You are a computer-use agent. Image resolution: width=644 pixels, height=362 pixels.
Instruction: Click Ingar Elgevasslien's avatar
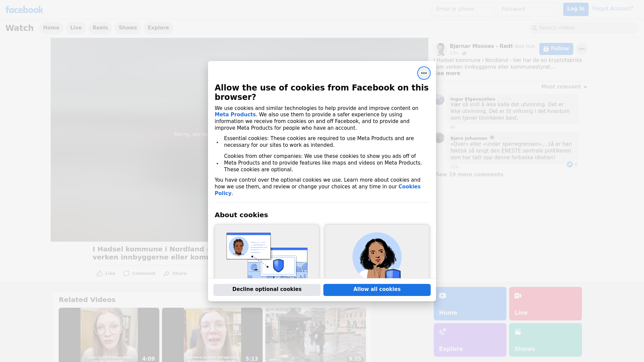(439, 100)
